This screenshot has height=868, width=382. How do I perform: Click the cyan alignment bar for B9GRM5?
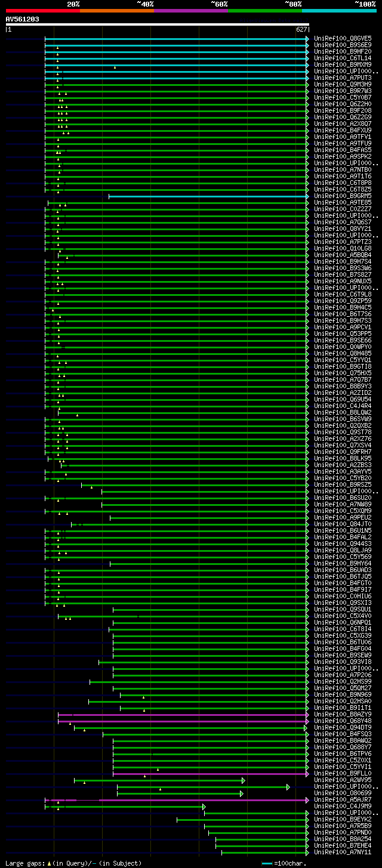click(209, 196)
